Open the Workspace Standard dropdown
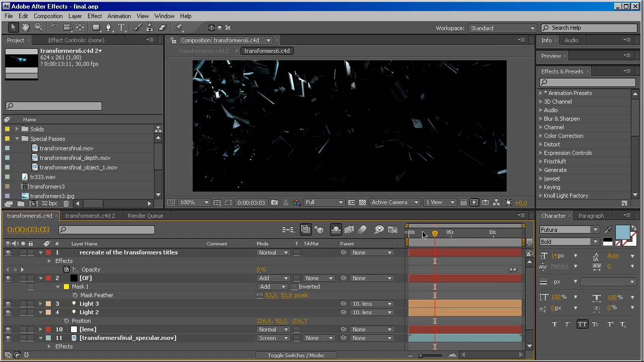 (x=502, y=28)
